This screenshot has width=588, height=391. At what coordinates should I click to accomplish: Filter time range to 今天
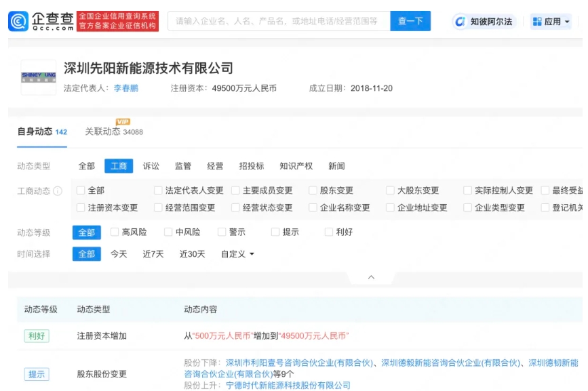[119, 254]
